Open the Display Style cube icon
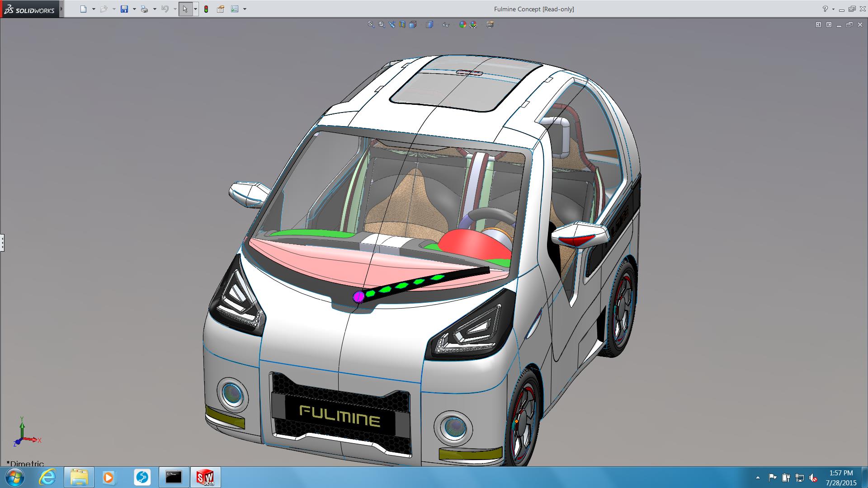This screenshot has width=868, height=488. [x=429, y=25]
